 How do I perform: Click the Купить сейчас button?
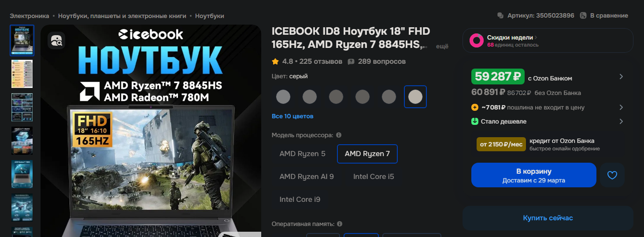click(x=548, y=218)
